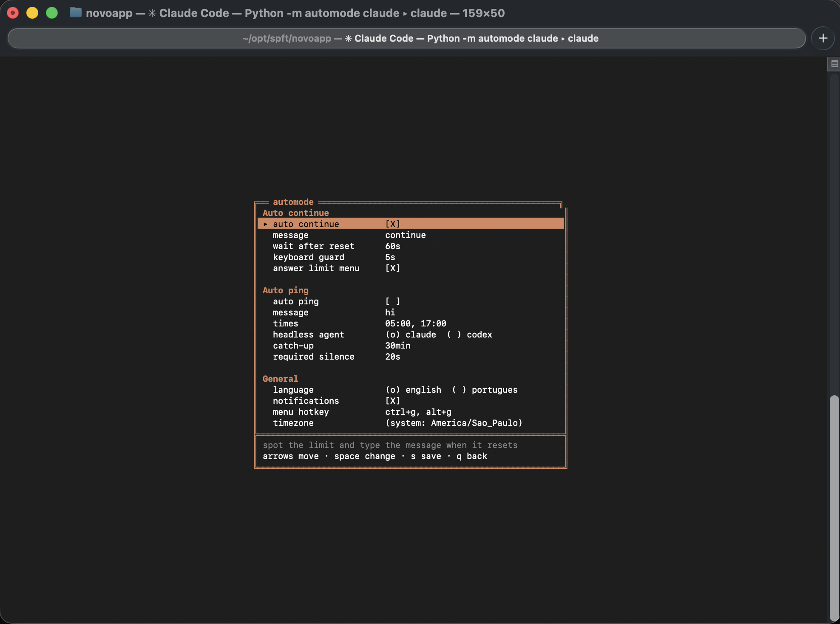
Task: Click the 'required silence' row label
Action: coord(314,357)
